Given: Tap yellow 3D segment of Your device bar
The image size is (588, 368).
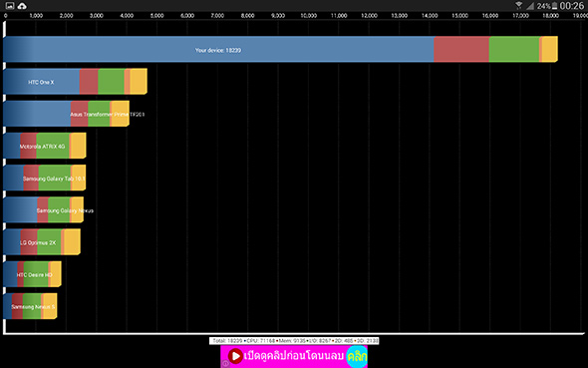Looking at the screenshot, I should point(550,50).
